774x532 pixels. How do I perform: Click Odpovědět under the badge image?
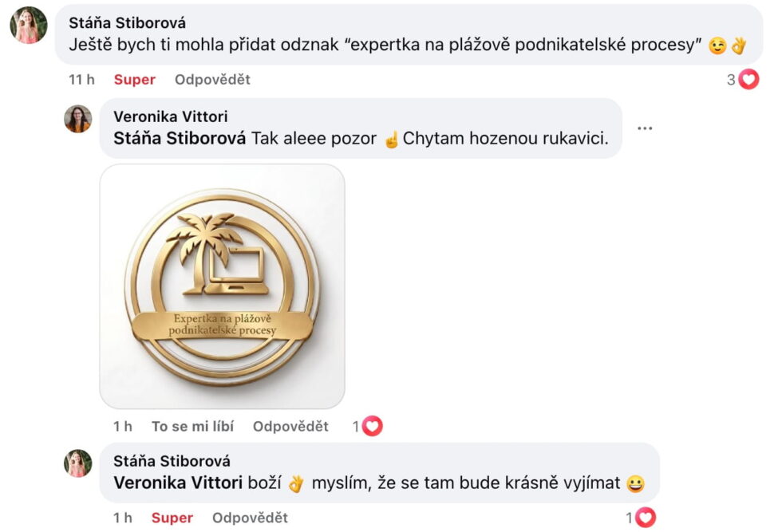pos(290,427)
